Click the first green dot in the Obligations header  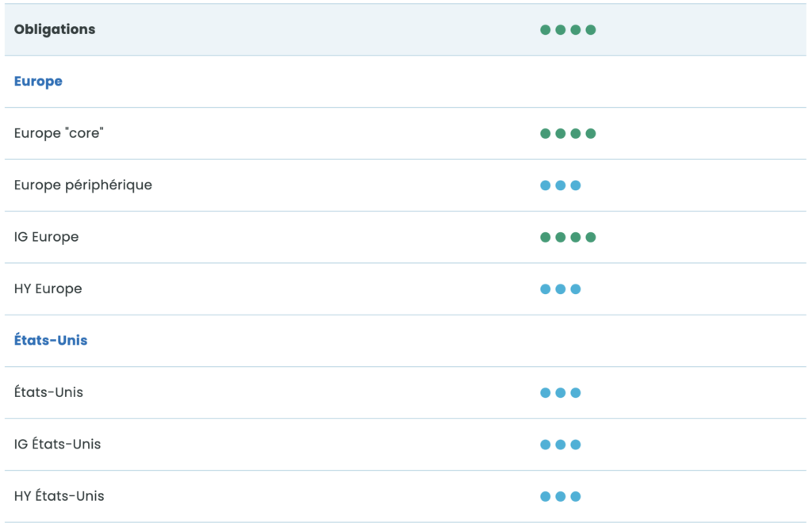tap(546, 30)
